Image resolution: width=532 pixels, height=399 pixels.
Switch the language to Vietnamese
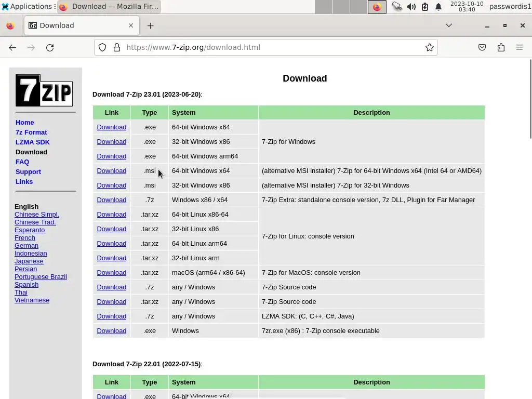click(32, 300)
